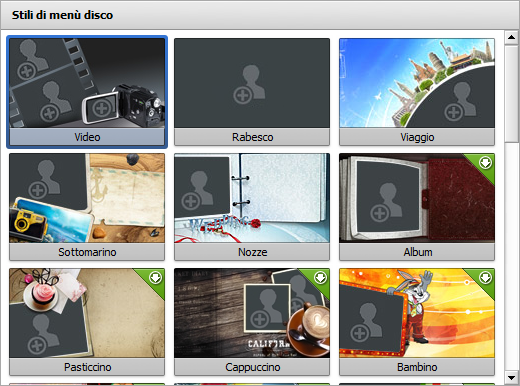
Task: Click the Stili di menù disco panel header
Action: point(260,15)
